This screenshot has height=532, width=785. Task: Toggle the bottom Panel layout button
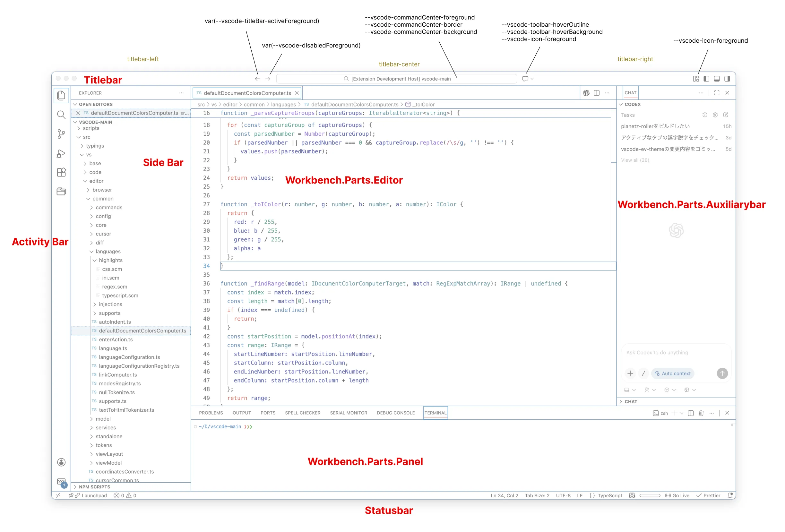click(717, 79)
